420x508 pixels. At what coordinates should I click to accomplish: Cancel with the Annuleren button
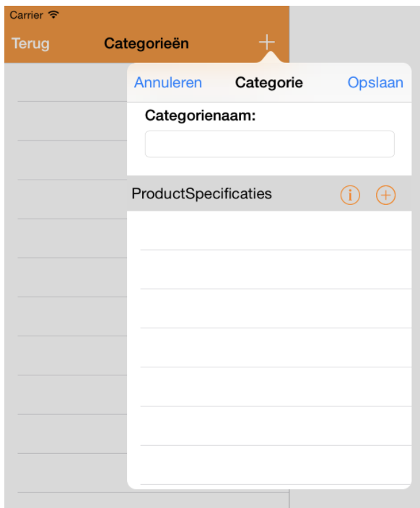pyautogui.click(x=168, y=82)
